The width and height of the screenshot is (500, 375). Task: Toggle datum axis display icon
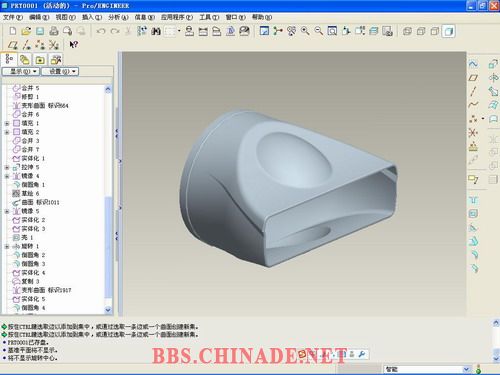[27, 45]
